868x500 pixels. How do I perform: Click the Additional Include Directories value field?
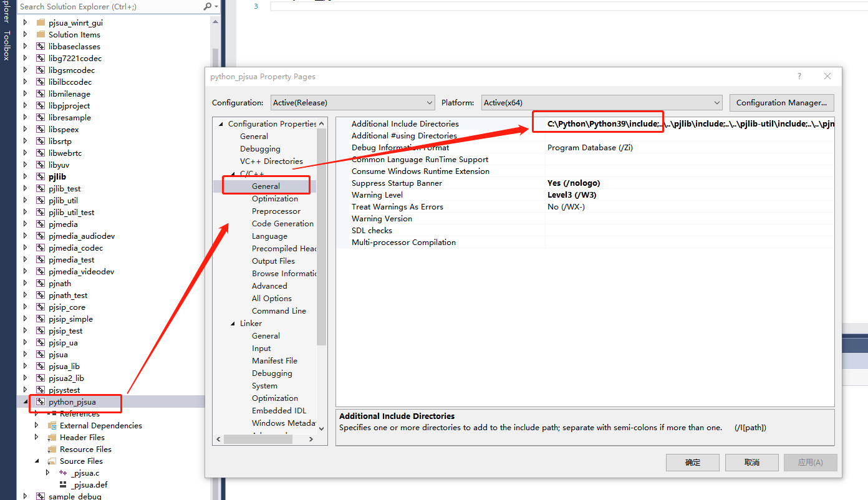tap(690, 123)
